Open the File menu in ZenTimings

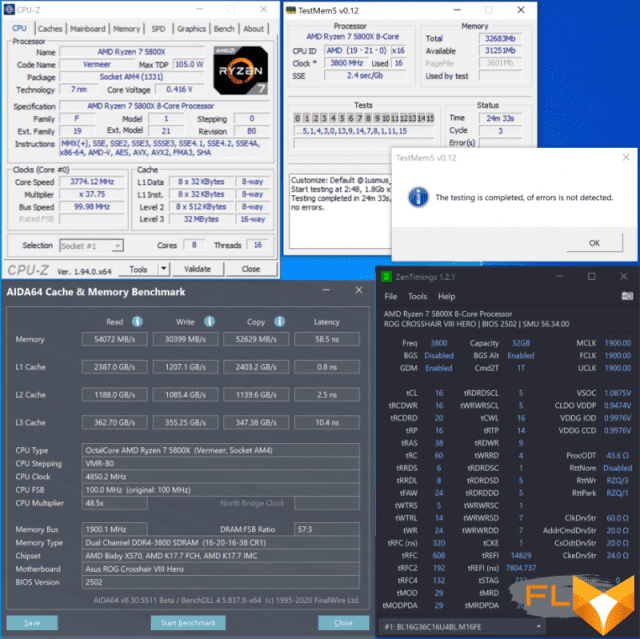(391, 296)
